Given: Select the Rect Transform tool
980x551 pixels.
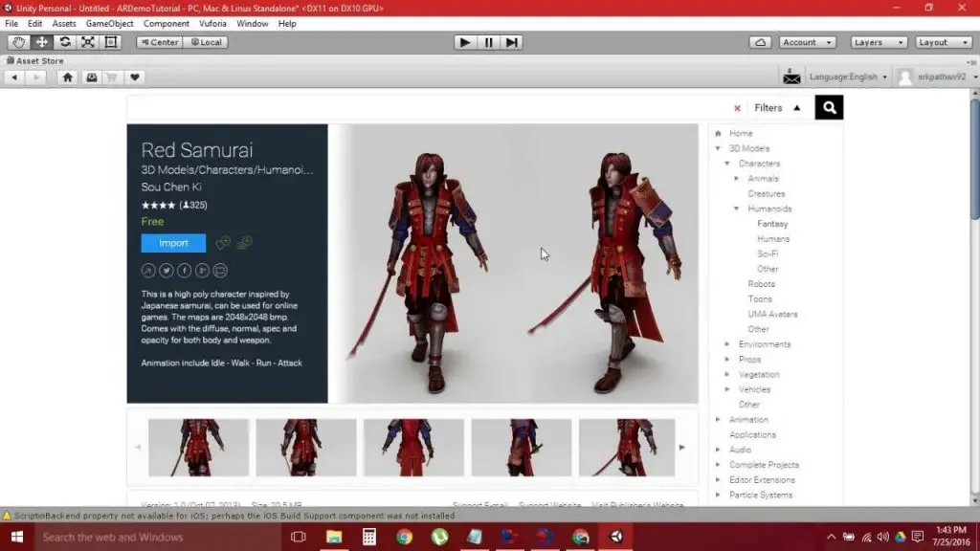Looking at the screenshot, I should [111, 42].
